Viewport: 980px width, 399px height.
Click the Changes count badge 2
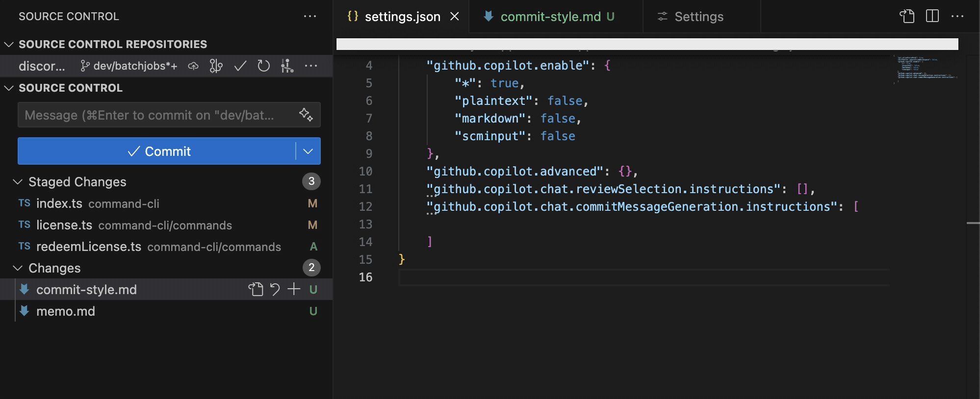(311, 268)
